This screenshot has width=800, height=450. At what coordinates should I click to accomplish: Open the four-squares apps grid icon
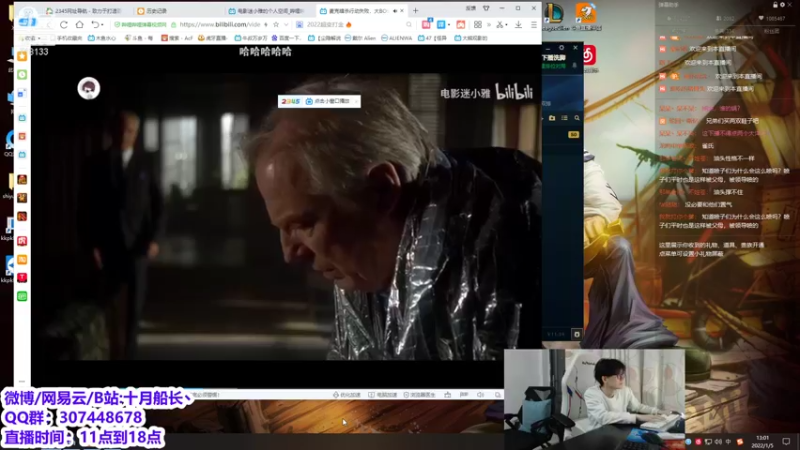(478, 24)
